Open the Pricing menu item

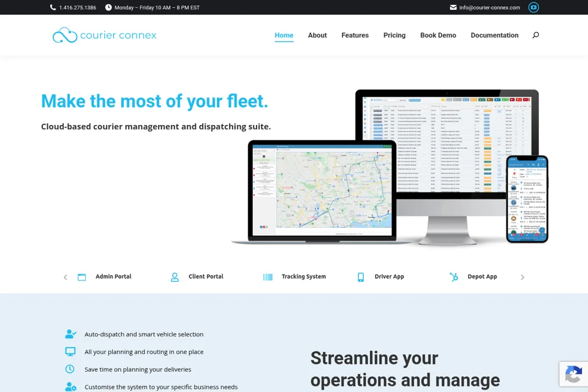coord(394,36)
